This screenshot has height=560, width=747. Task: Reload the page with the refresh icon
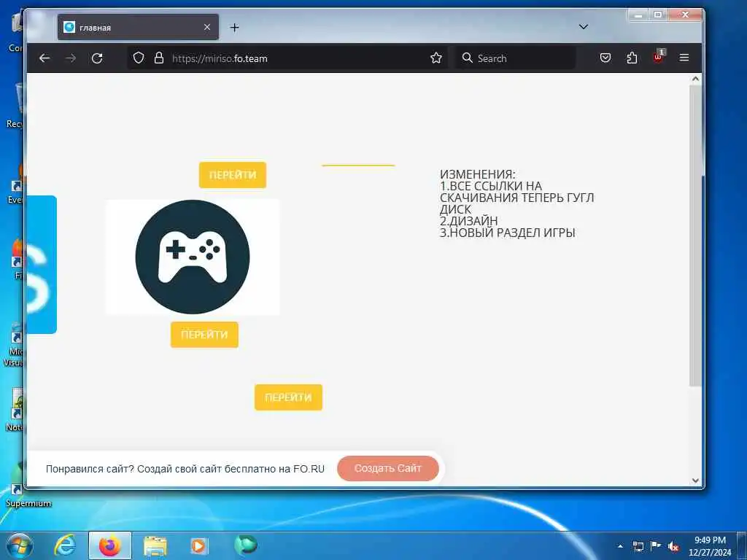(97, 58)
